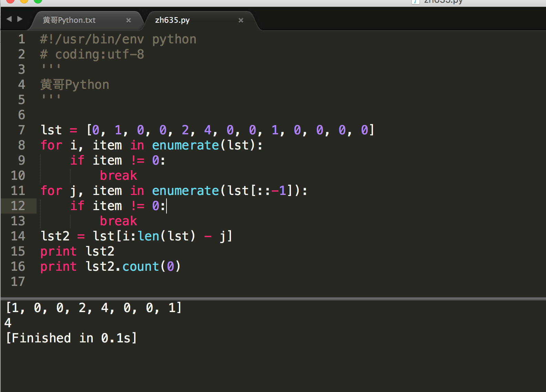Click the '# coding:utf-8' comment line
Screen dimensions: 546x392
[x=92, y=54]
